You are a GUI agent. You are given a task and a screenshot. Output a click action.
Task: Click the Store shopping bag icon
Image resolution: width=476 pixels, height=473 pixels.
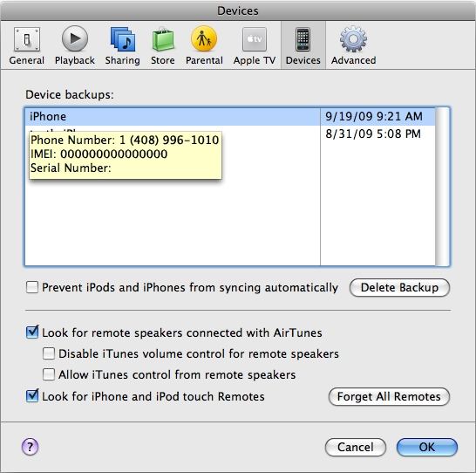163,39
